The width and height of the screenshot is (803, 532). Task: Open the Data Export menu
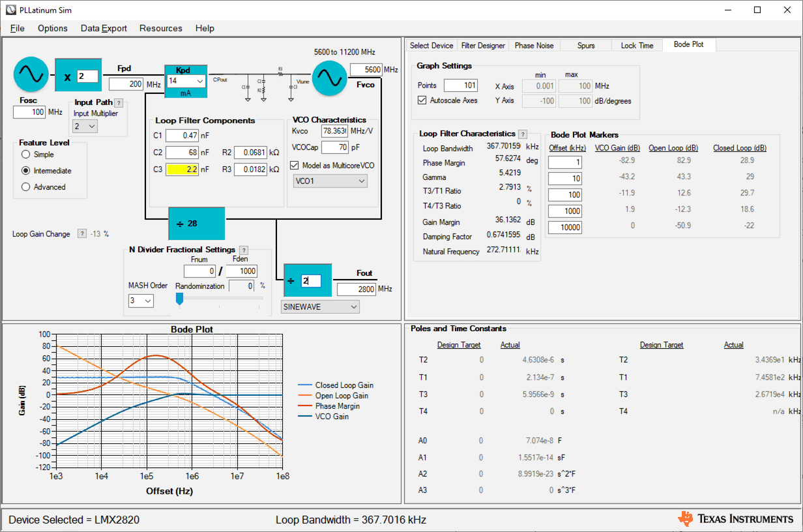104,28
